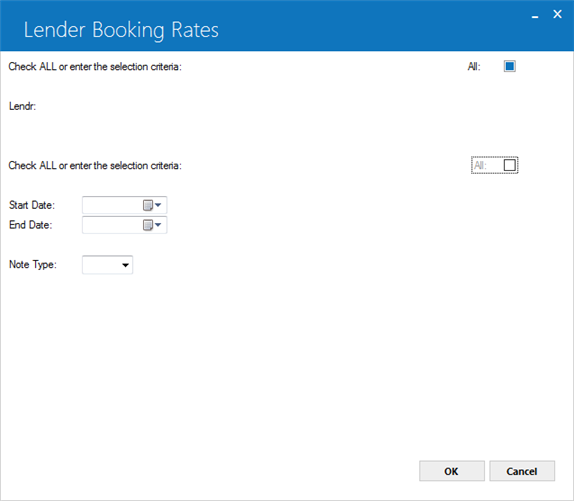Click the top All: label text
Viewport: 574px width, 501px height.
point(474,67)
